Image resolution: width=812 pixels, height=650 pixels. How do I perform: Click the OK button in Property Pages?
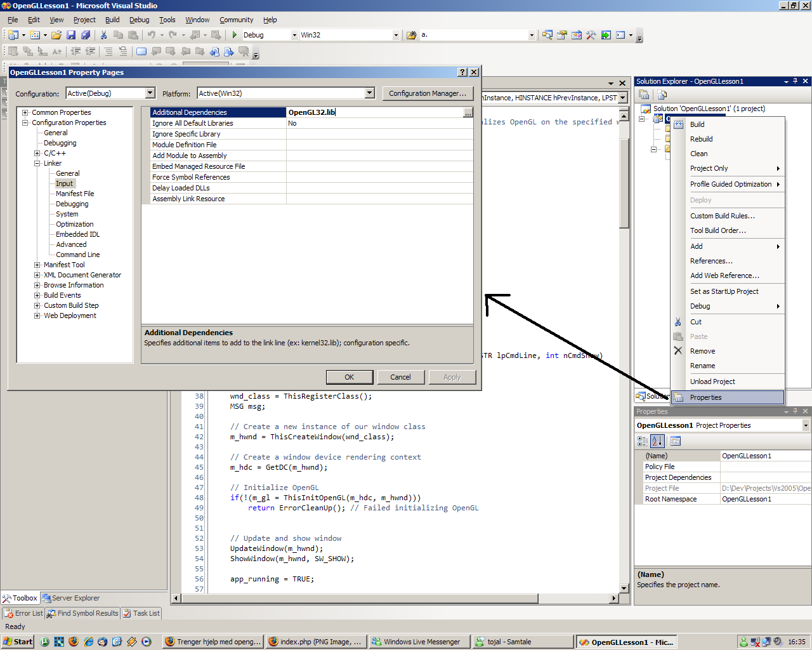tap(350, 377)
